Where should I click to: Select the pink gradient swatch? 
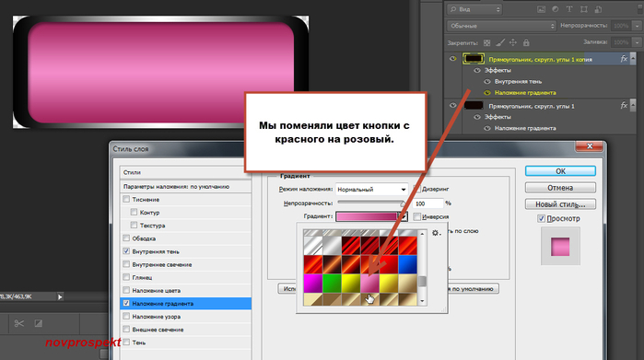click(369, 284)
